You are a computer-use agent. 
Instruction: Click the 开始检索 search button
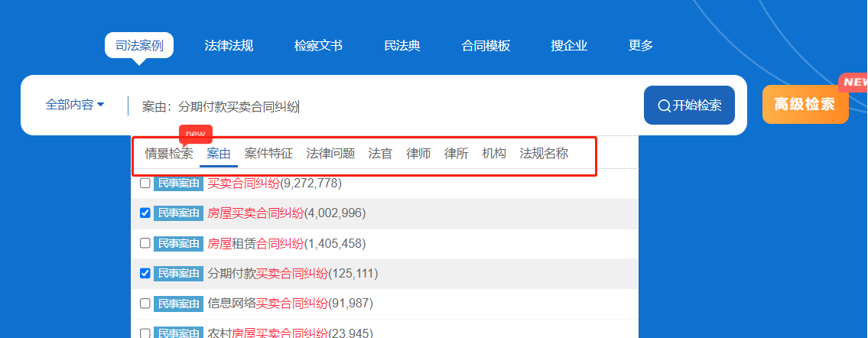689,106
